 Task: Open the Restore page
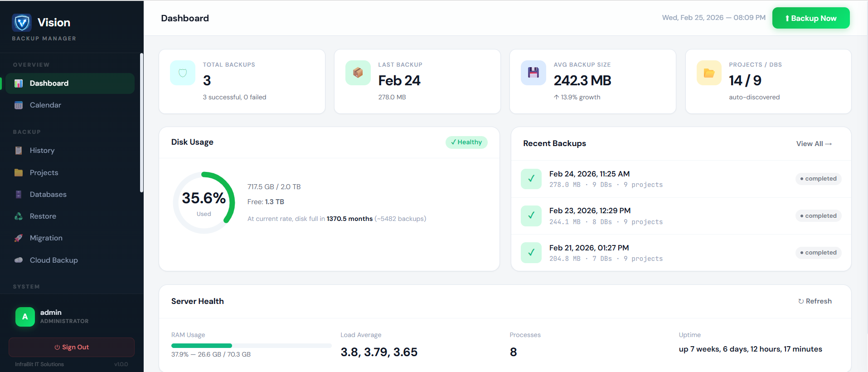click(70, 216)
